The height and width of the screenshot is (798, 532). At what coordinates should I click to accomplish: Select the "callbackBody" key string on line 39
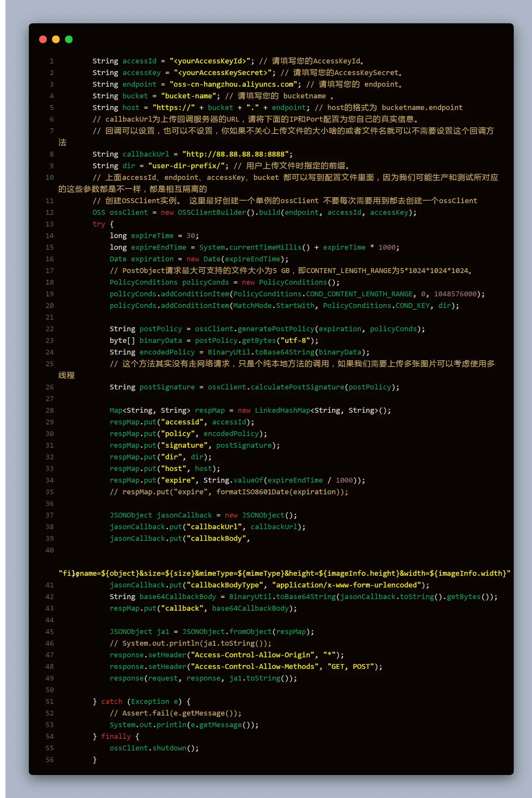click(x=217, y=538)
